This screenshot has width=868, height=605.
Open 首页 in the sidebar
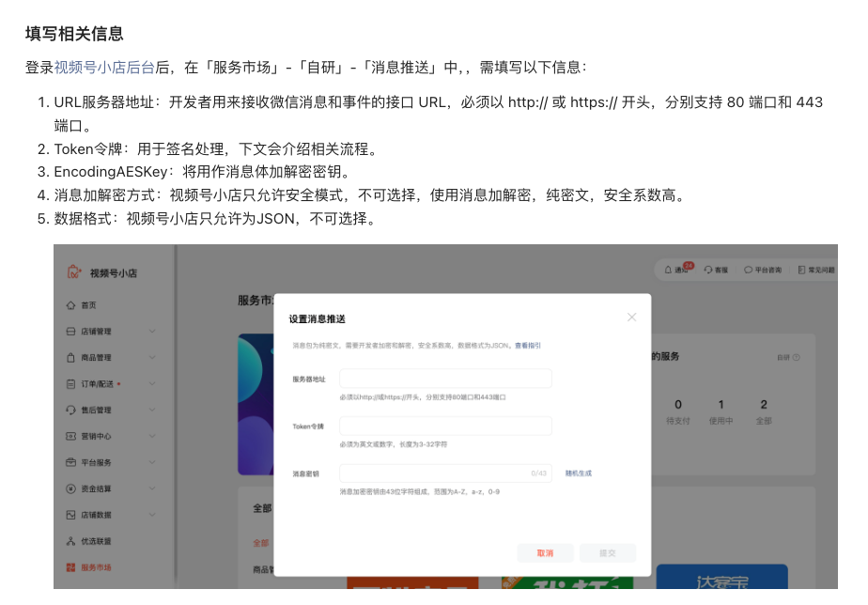point(88,305)
